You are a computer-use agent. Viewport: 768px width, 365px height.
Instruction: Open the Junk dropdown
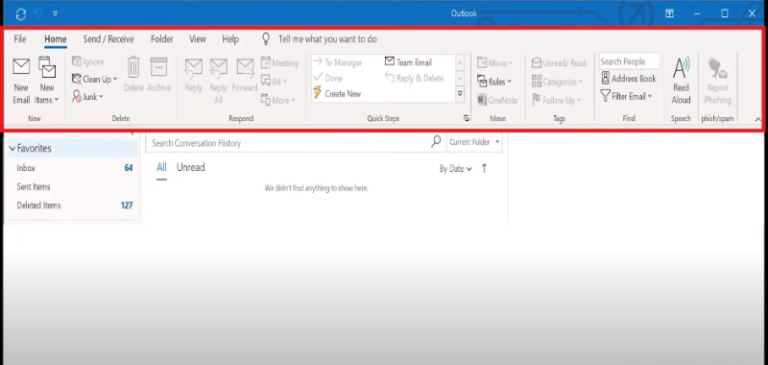click(88, 97)
